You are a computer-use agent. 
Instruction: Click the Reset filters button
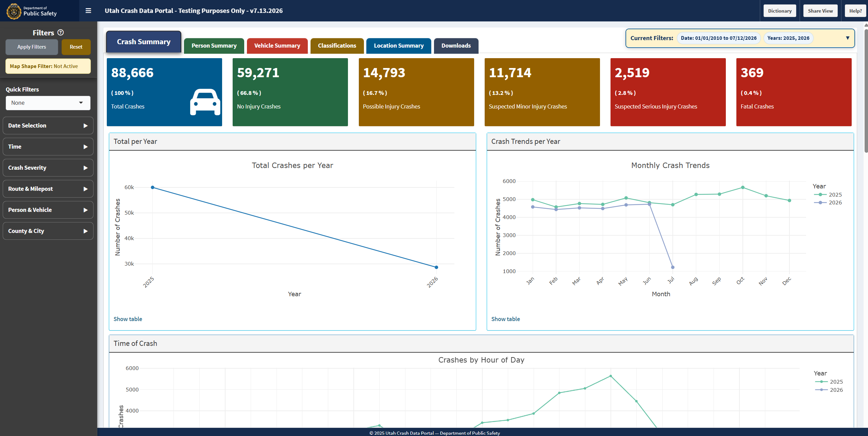76,47
